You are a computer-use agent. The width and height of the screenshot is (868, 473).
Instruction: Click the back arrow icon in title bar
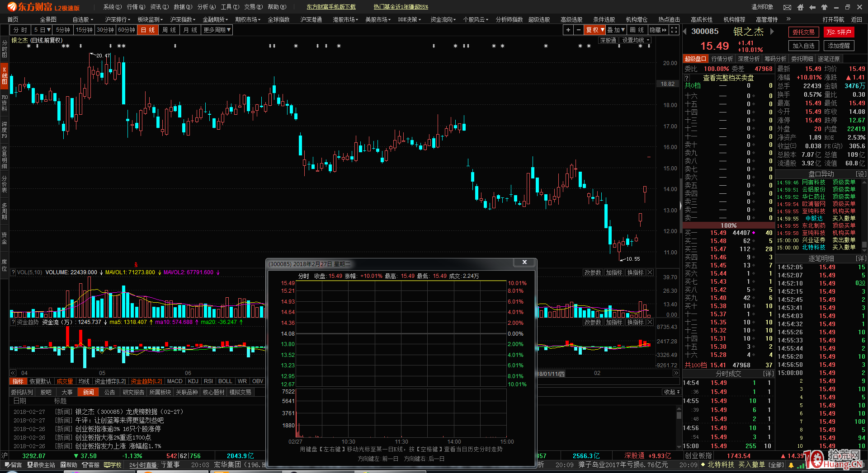[x=812, y=7]
